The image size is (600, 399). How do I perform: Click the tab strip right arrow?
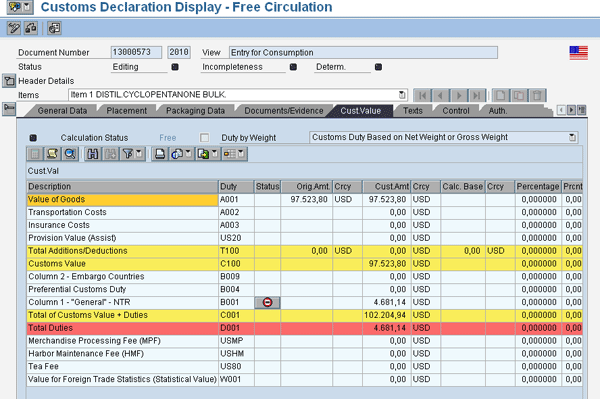[x=571, y=110]
